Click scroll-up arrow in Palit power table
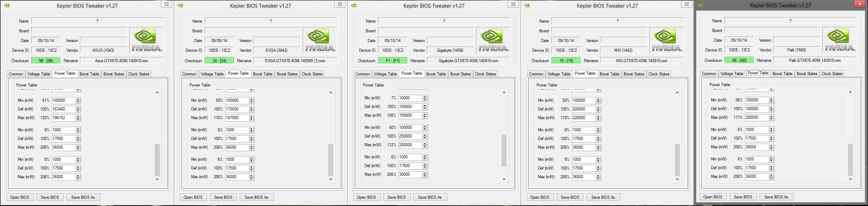 click(850, 92)
